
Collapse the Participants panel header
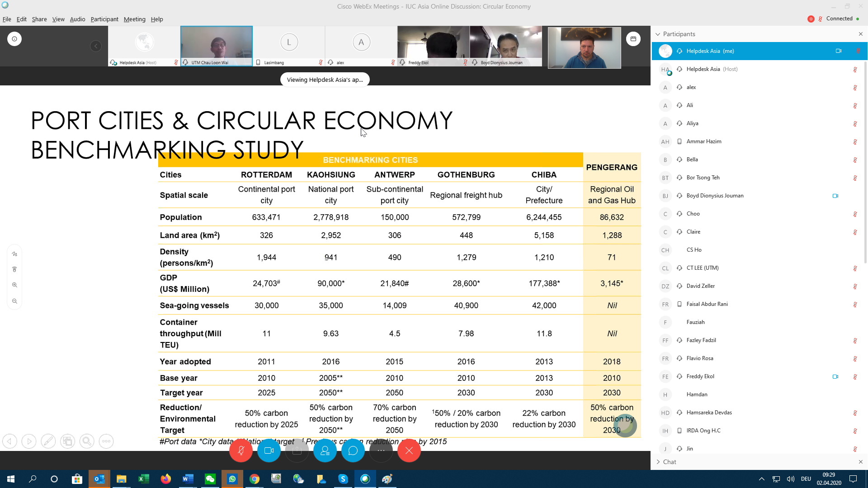658,34
